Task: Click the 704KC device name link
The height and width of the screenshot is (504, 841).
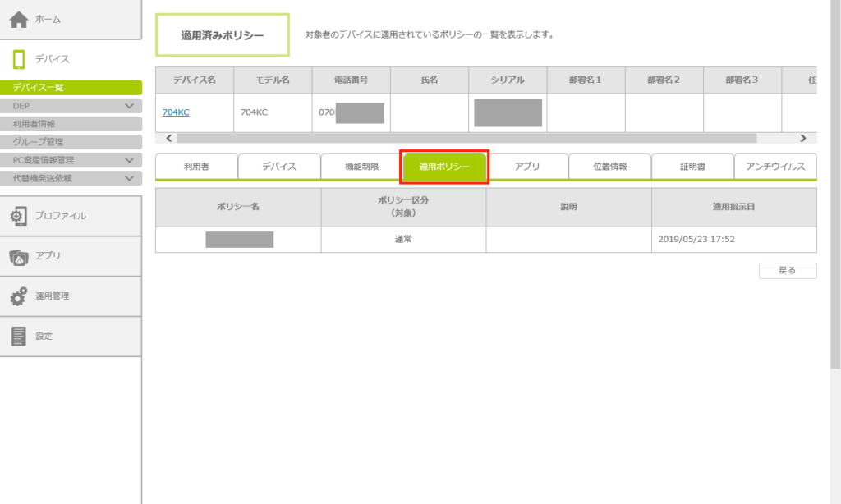Action: coord(176,112)
